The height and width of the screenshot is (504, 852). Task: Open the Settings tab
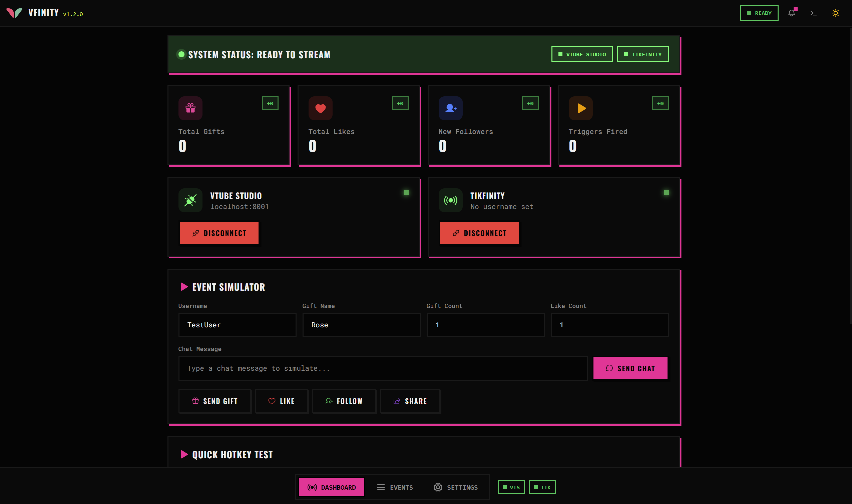(456, 487)
